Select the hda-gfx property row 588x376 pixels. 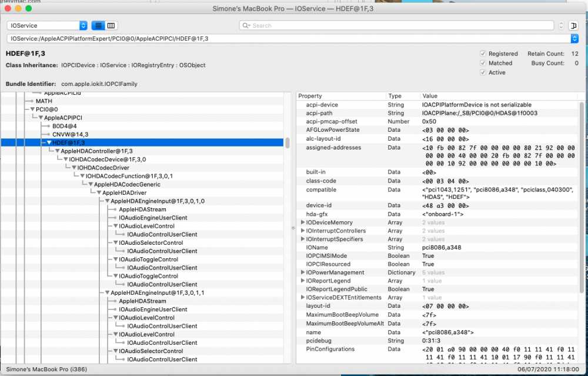[437, 214]
